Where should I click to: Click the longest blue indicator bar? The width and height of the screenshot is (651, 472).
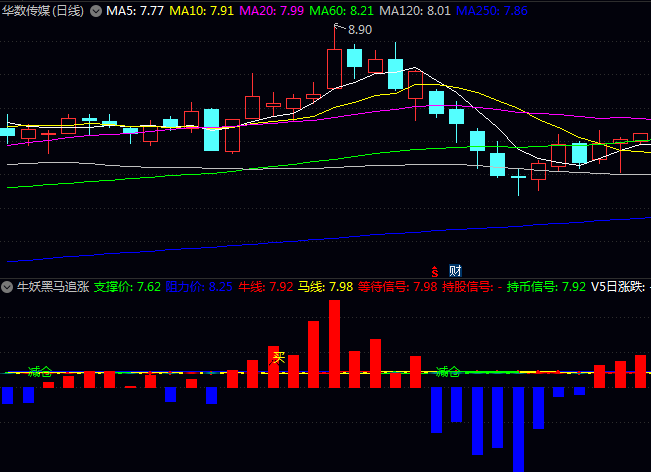point(519,429)
